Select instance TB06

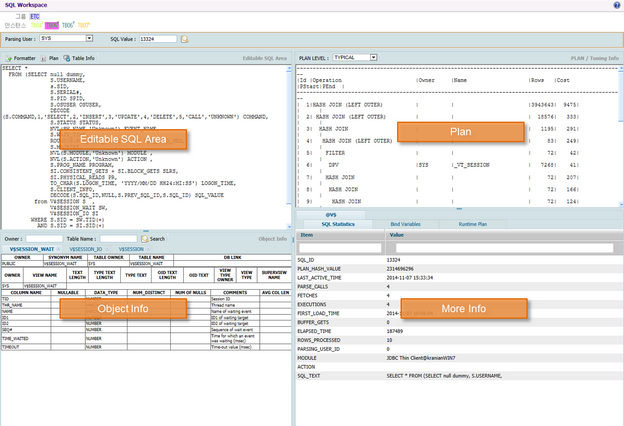click(x=68, y=25)
